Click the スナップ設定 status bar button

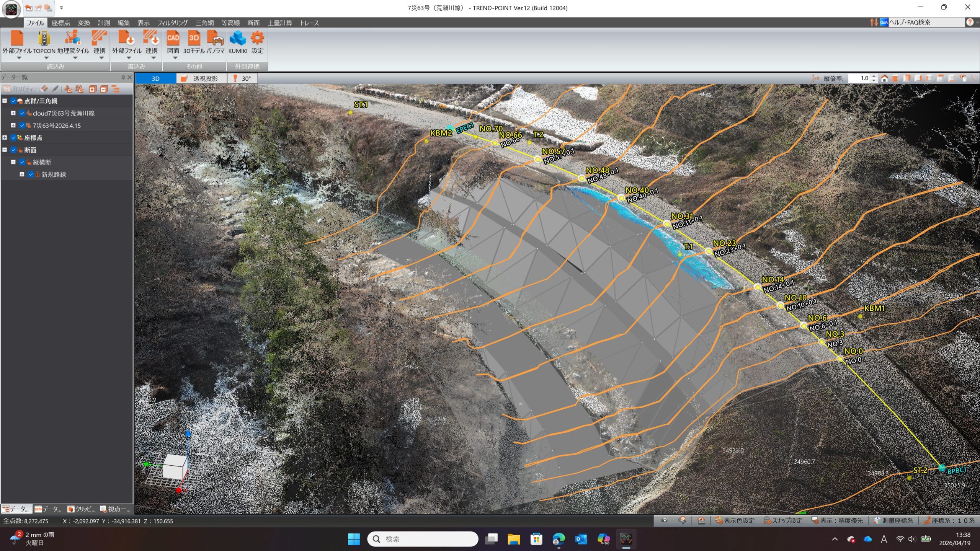pyautogui.click(x=783, y=521)
